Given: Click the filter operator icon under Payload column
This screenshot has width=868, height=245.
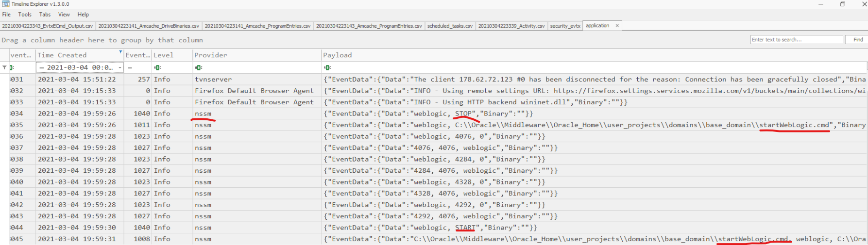Looking at the screenshot, I should click(327, 68).
